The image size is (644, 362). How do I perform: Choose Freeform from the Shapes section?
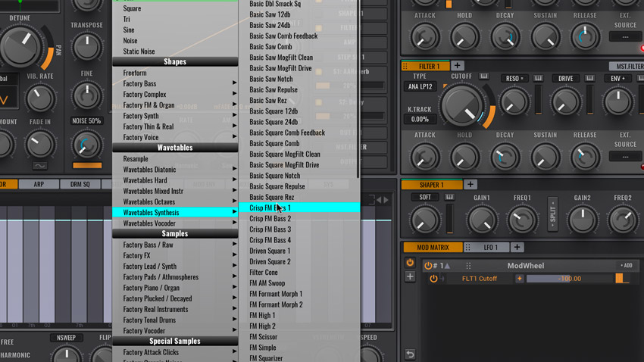pos(175,73)
